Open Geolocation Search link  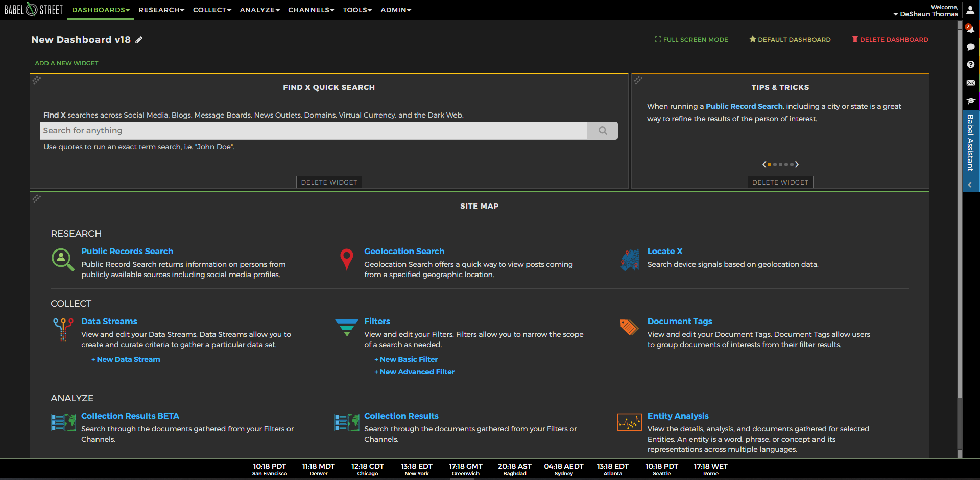(404, 251)
